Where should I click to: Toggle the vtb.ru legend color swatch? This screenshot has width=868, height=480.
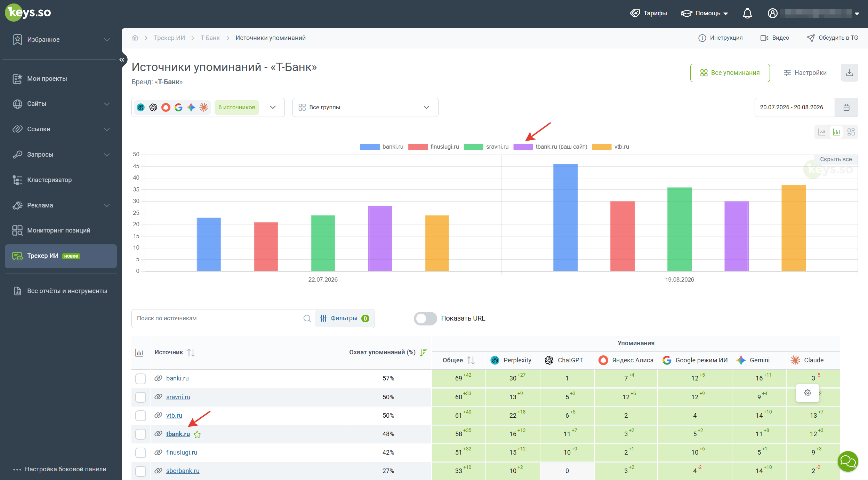pyautogui.click(x=602, y=147)
